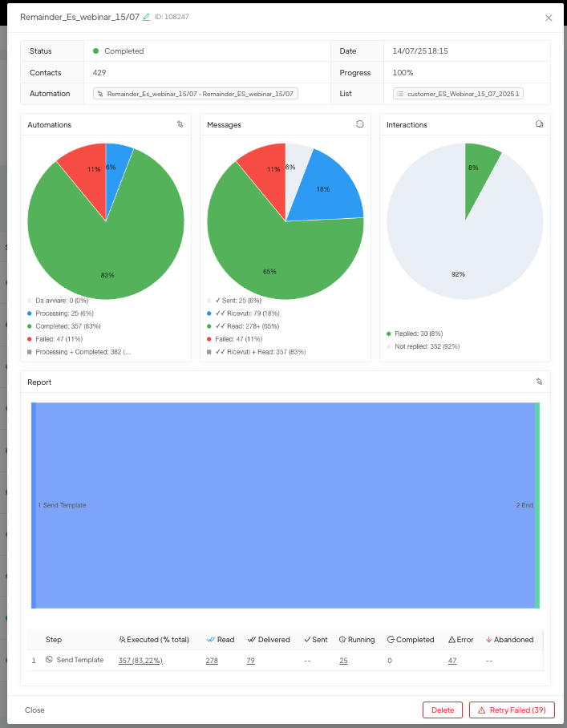Viewport: 567px width, 728px height.
Task: Click the double-check icon in the Read header
Action: [x=211, y=640]
